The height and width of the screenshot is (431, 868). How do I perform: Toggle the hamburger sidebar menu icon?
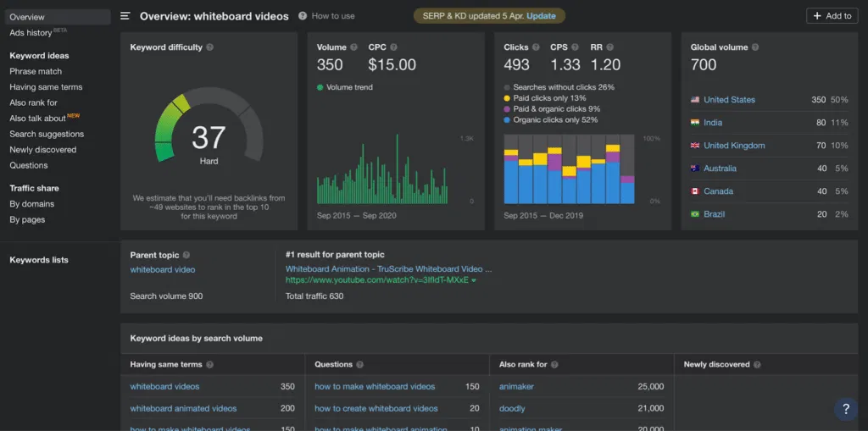(x=125, y=16)
